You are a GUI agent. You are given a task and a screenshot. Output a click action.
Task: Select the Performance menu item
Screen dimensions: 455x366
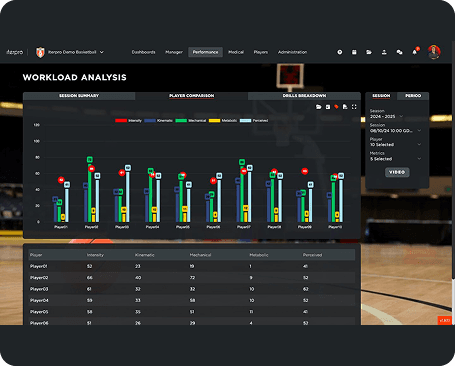click(205, 52)
